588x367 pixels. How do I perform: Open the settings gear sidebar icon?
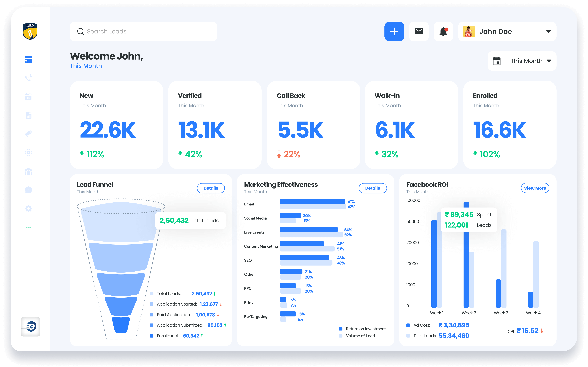pos(28,208)
